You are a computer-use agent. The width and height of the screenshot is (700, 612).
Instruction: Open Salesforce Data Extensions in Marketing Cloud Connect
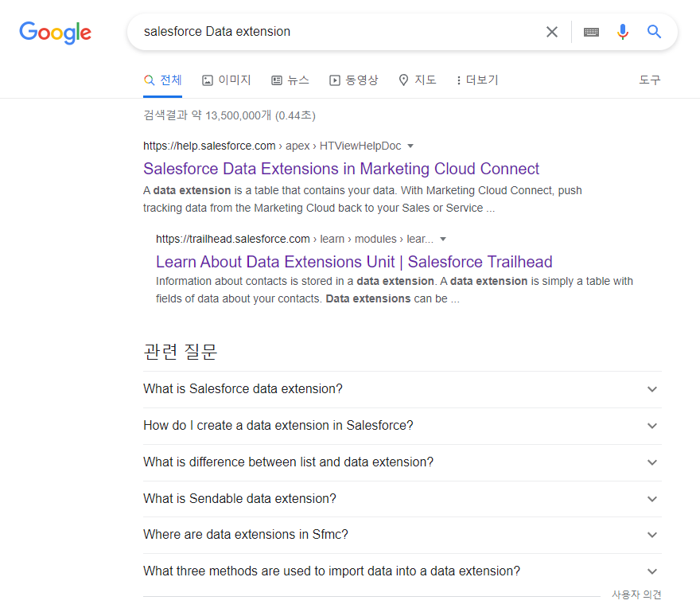coord(341,169)
